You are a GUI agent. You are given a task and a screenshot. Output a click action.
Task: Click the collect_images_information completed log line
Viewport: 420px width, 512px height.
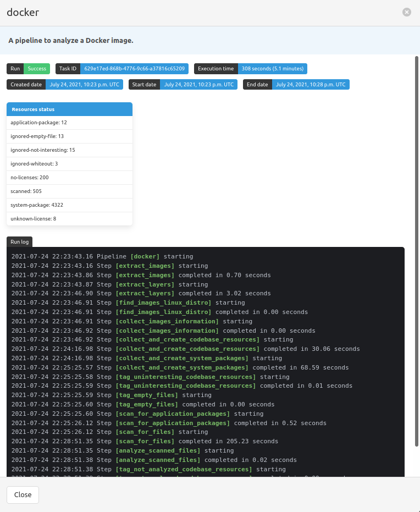pos(163,331)
